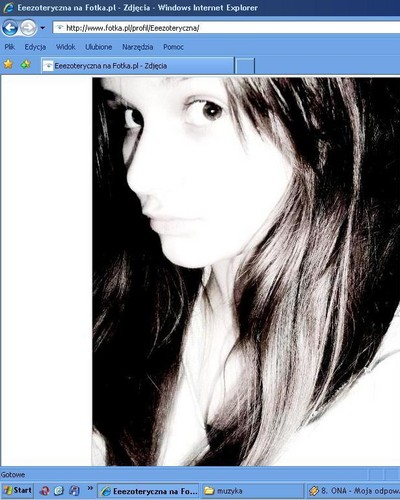
Task: Open the Narzędzia menu
Action: coord(137,47)
